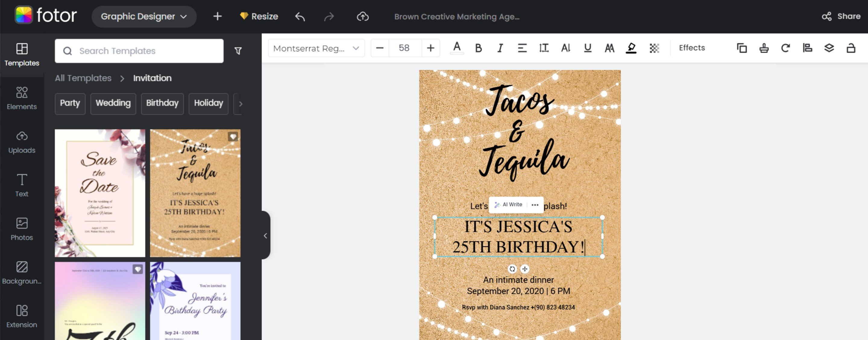Open the Montserrat font selector

click(x=316, y=48)
